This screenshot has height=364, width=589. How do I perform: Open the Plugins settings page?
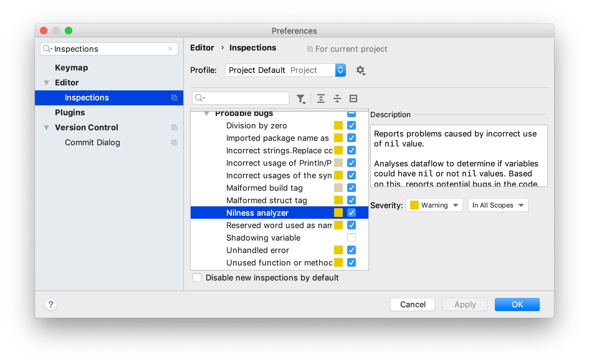click(x=70, y=112)
